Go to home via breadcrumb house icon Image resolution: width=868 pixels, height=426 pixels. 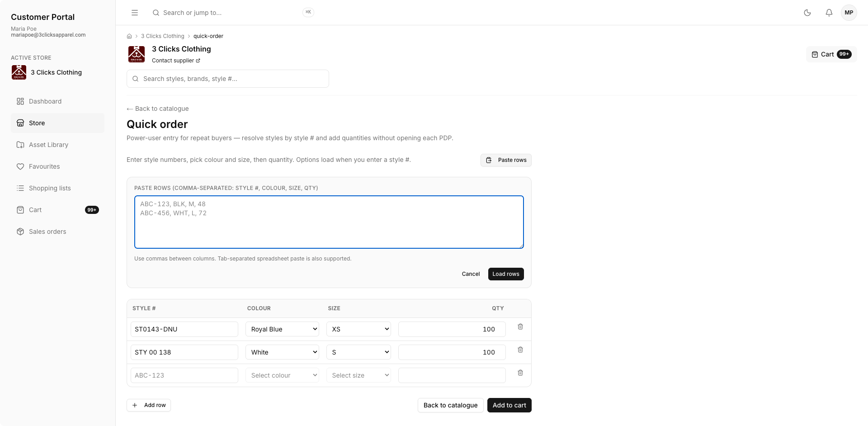click(129, 36)
